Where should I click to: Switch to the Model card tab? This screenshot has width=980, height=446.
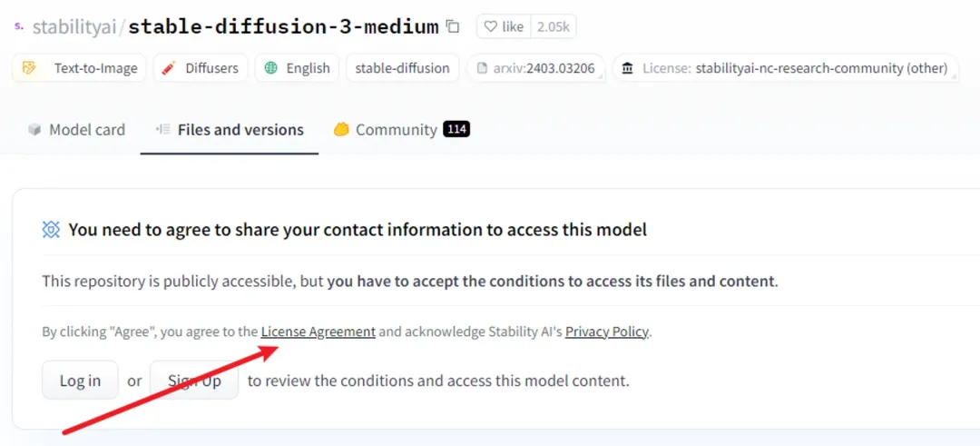(76, 130)
